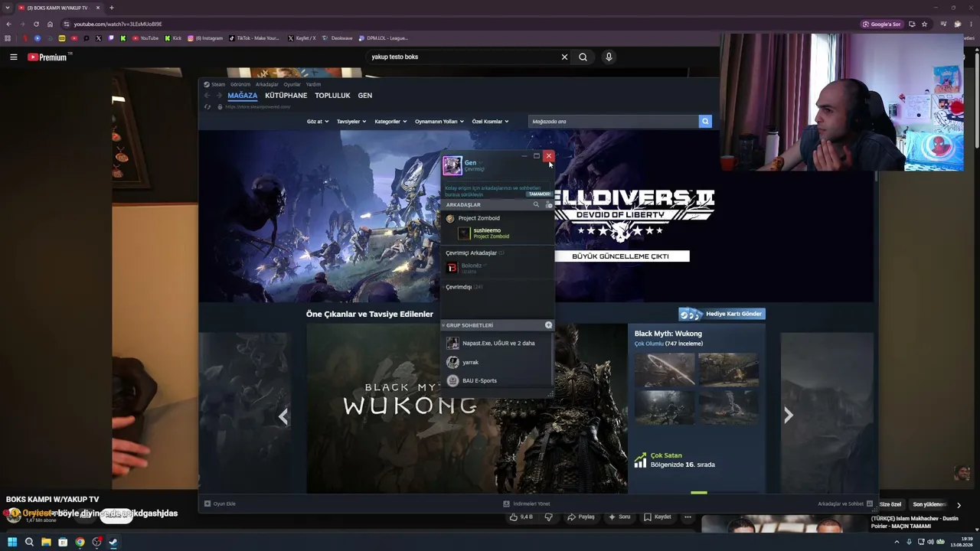Collapse the Grup Sohbetleri section
Screen dimensions: 980x551
pyautogui.click(x=443, y=325)
